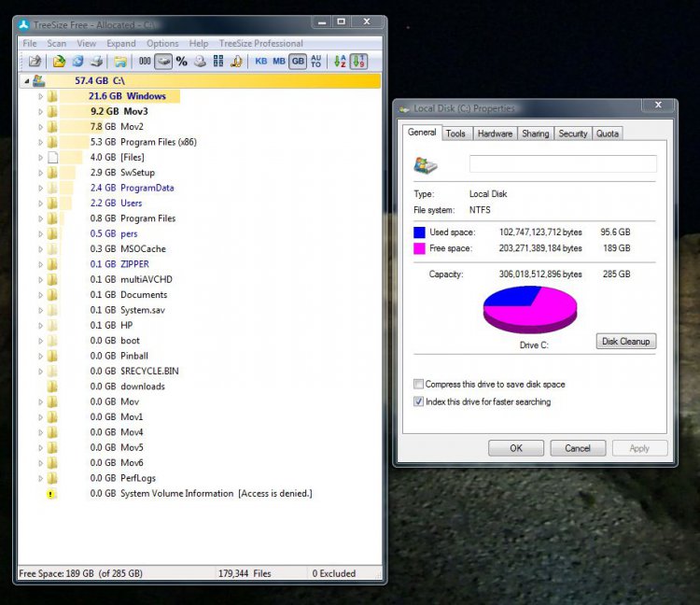
Task: Switch to the Hardware tab
Action: 495,134
